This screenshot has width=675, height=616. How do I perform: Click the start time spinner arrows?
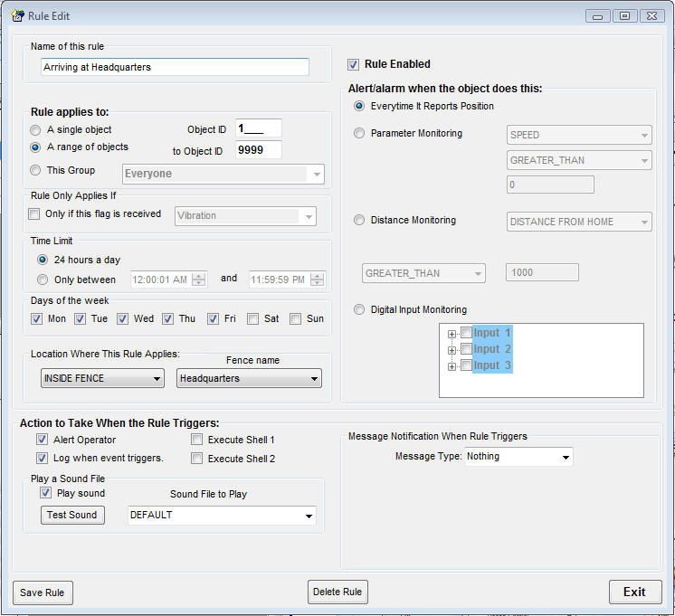click(x=198, y=280)
